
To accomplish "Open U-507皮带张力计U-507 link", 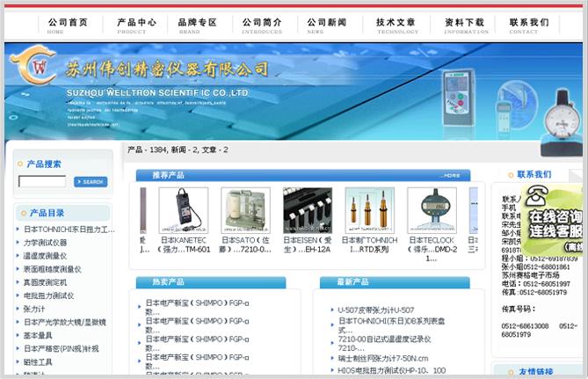I will (x=376, y=310).
